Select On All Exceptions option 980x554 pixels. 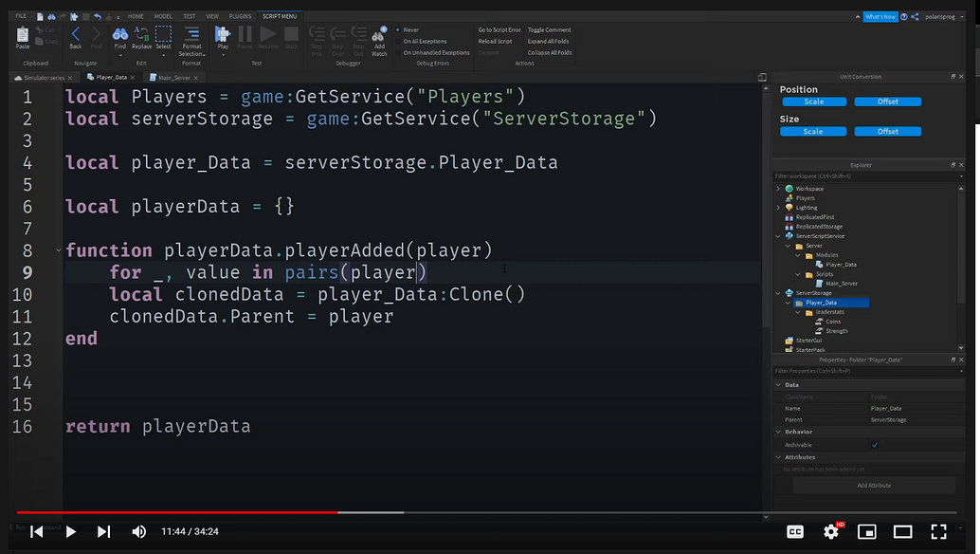421,42
